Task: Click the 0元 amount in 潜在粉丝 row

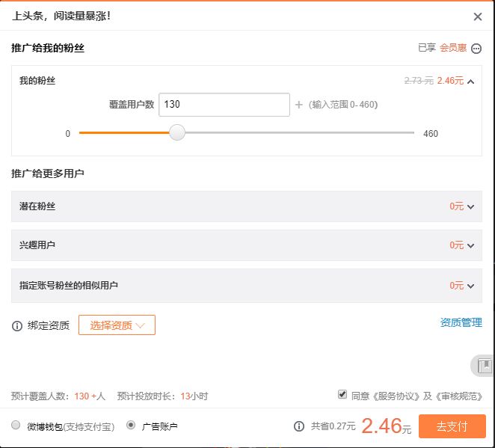Action: [456, 206]
